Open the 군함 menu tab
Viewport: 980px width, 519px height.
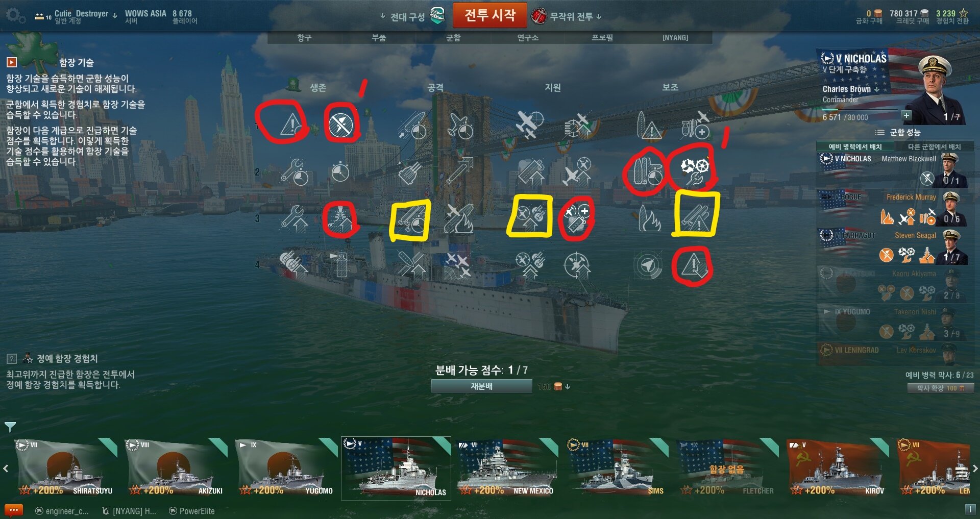(453, 38)
